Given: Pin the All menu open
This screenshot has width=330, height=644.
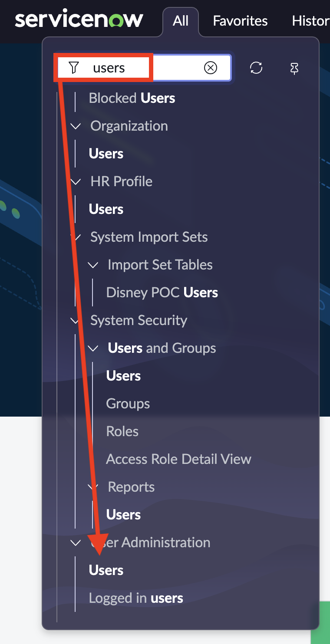Looking at the screenshot, I should pos(294,68).
